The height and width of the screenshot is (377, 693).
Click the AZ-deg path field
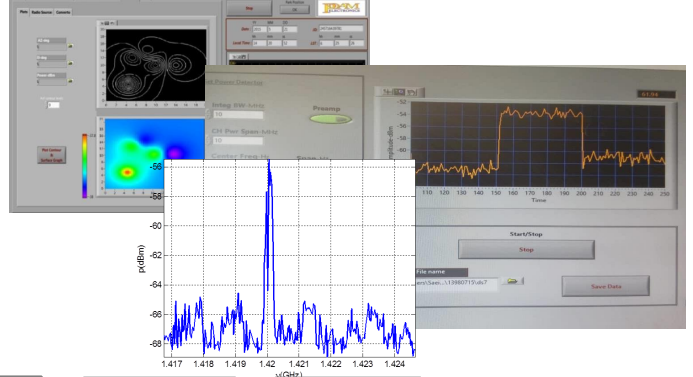(x=51, y=46)
